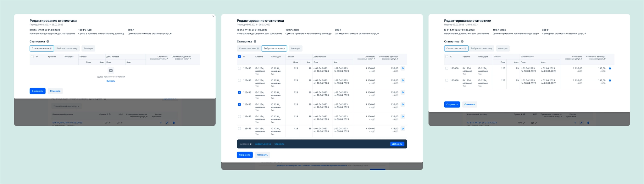Open Фильтры in the left dialog
This screenshot has height=184, width=644.
[88, 48]
